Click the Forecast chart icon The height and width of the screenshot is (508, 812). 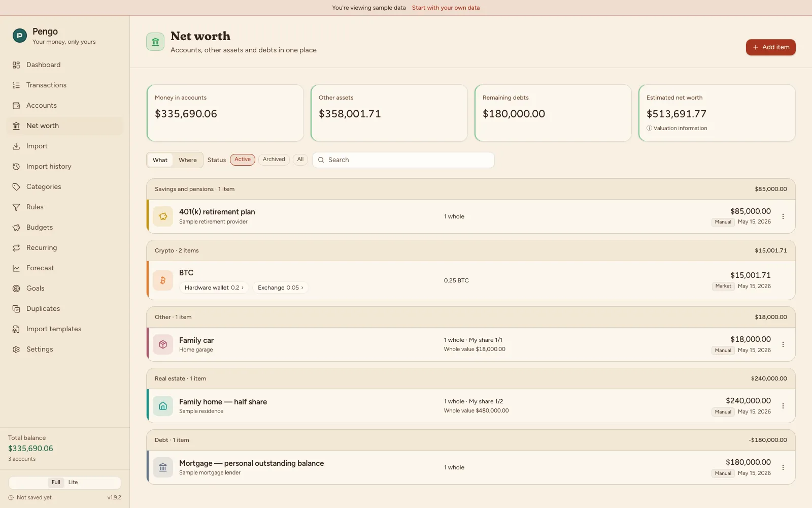point(16,268)
